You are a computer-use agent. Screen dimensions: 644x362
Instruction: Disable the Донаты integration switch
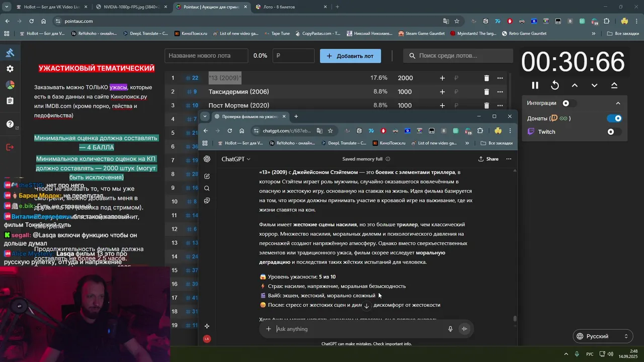click(x=615, y=118)
